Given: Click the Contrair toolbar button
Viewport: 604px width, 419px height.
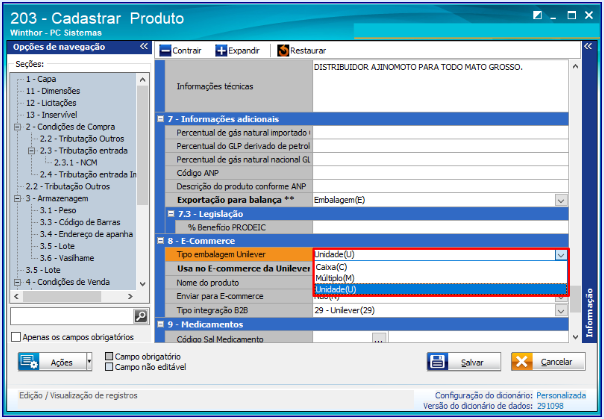Looking at the screenshot, I should (x=181, y=50).
